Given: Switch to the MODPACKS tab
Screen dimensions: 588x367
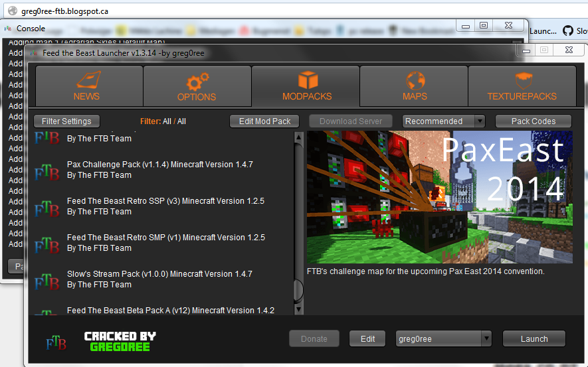Looking at the screenshot, I should pyautogui.click(x=306, y=86).
